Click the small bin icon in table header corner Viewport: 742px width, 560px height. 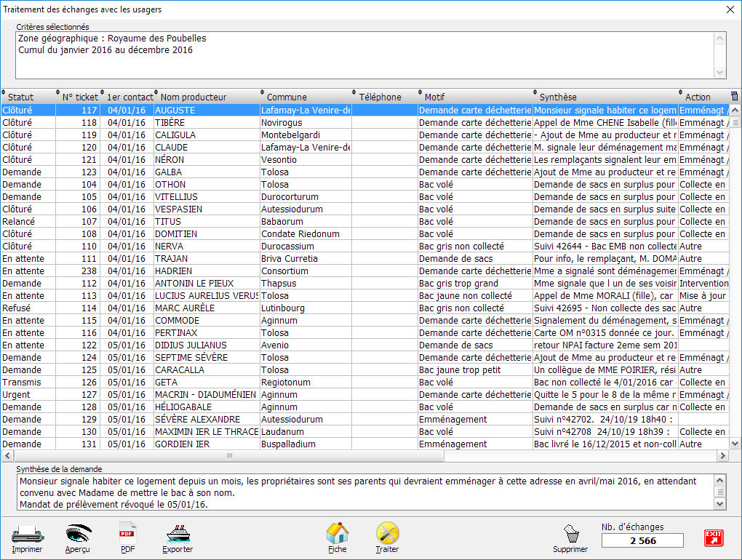734,97
